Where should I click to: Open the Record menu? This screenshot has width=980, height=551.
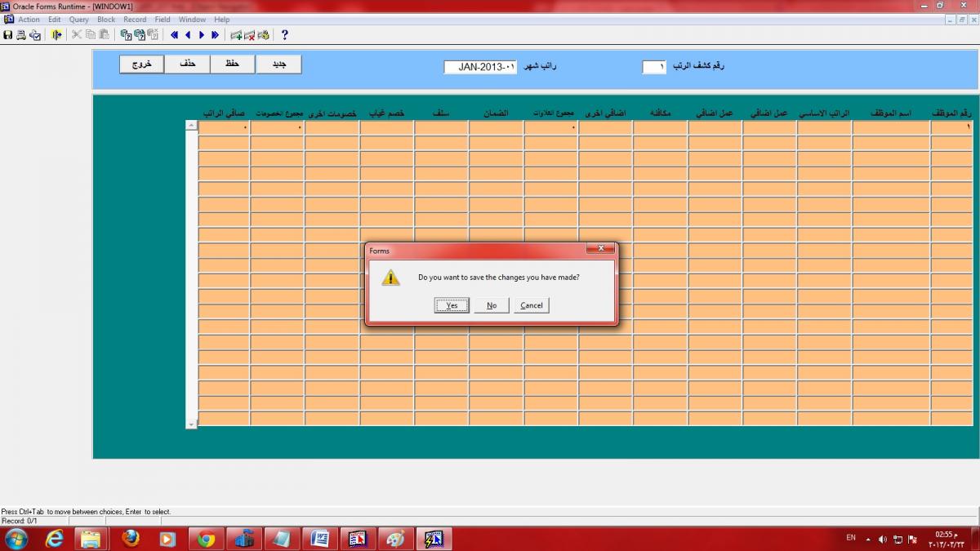coord(135,20)
